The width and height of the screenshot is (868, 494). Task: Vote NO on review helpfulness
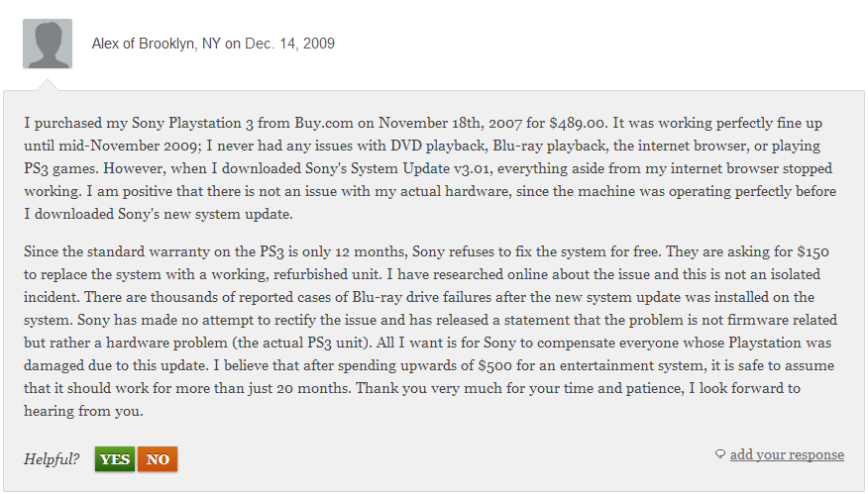(158, 459)
